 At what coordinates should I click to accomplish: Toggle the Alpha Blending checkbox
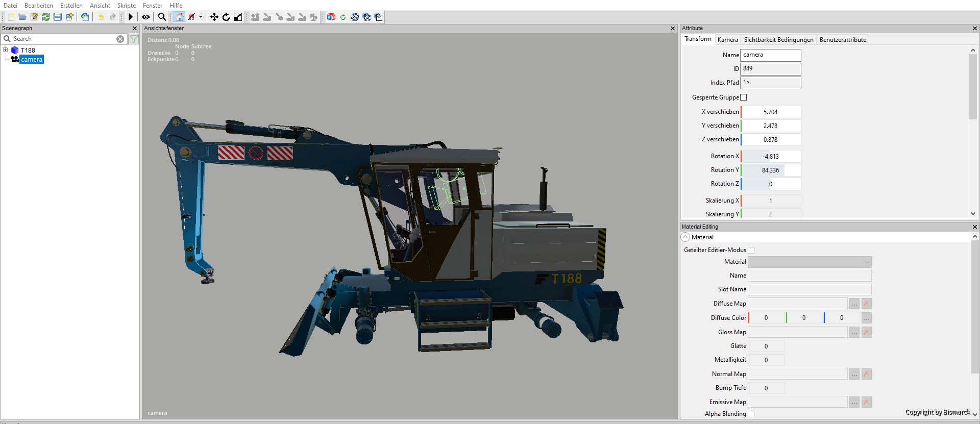pos(751,414)
